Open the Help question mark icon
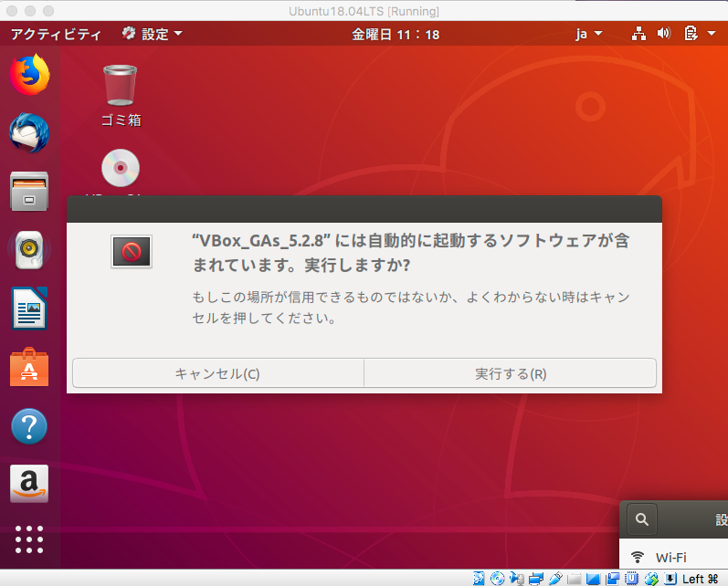The width and height of the screenshot is (728, 586). (x=29, y=426)
